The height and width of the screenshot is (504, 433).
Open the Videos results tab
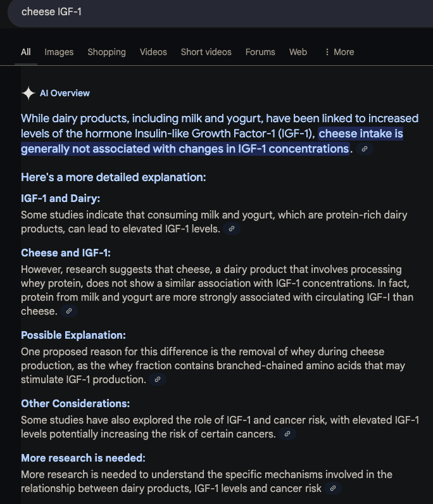153,52
